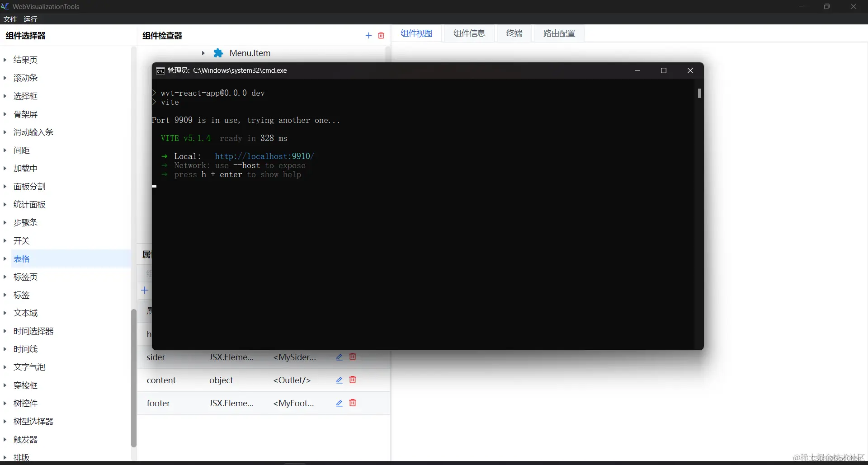Open the 文件 menu

click(10, 19)
